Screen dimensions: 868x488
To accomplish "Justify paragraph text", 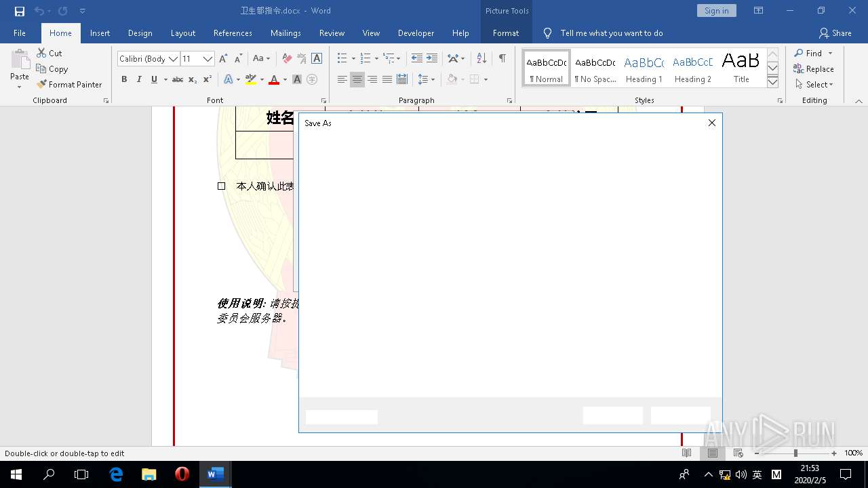I will point(387,79).
